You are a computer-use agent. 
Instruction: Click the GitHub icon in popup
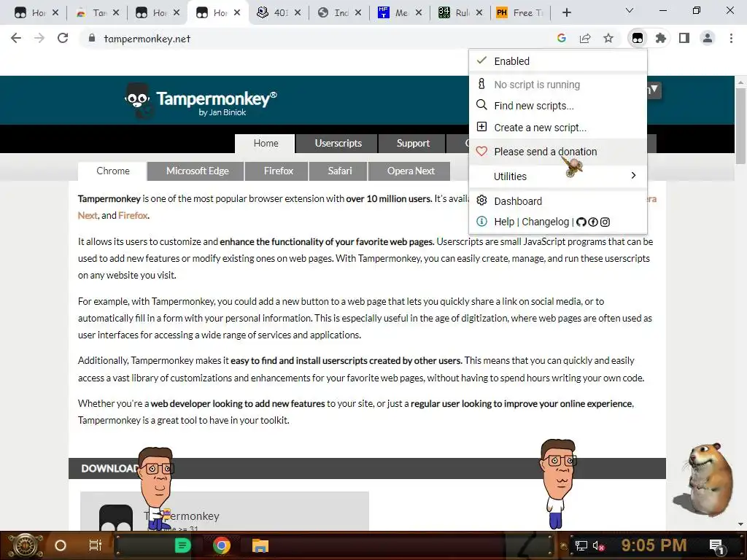point(581,222)
